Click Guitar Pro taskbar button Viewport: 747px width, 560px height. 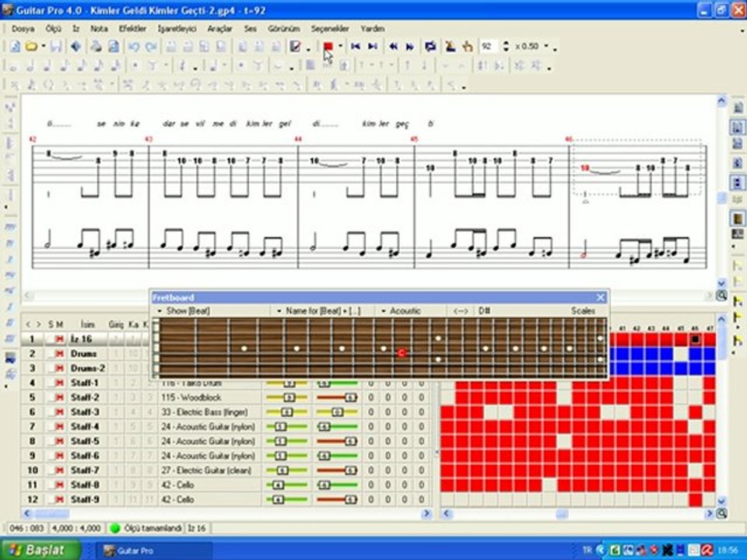pos(153,551)
